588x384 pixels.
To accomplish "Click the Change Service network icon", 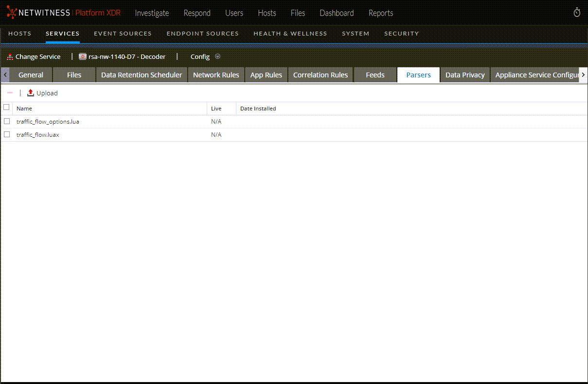I will (x=10, y=57).
